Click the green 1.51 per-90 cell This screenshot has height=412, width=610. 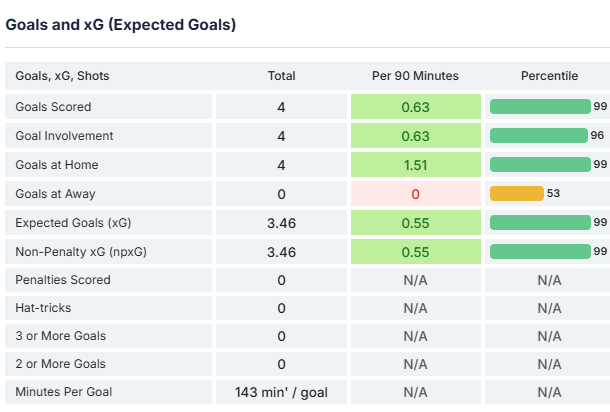415,165
